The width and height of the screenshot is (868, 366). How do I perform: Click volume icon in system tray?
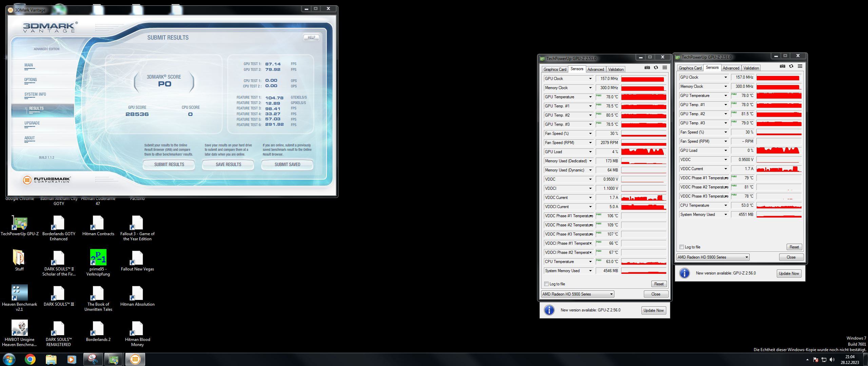pos(832,360)
